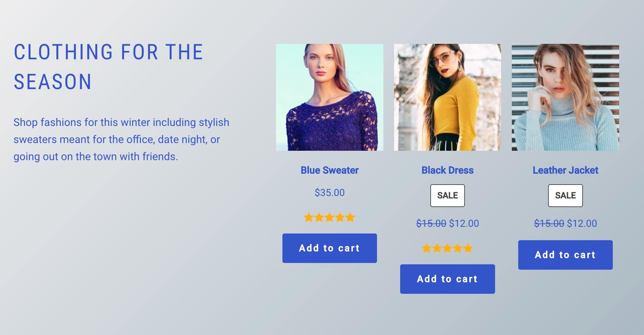Add the Black Dress to the cart
The height and width of the screenshot is (335, 644).
[447, 278]
